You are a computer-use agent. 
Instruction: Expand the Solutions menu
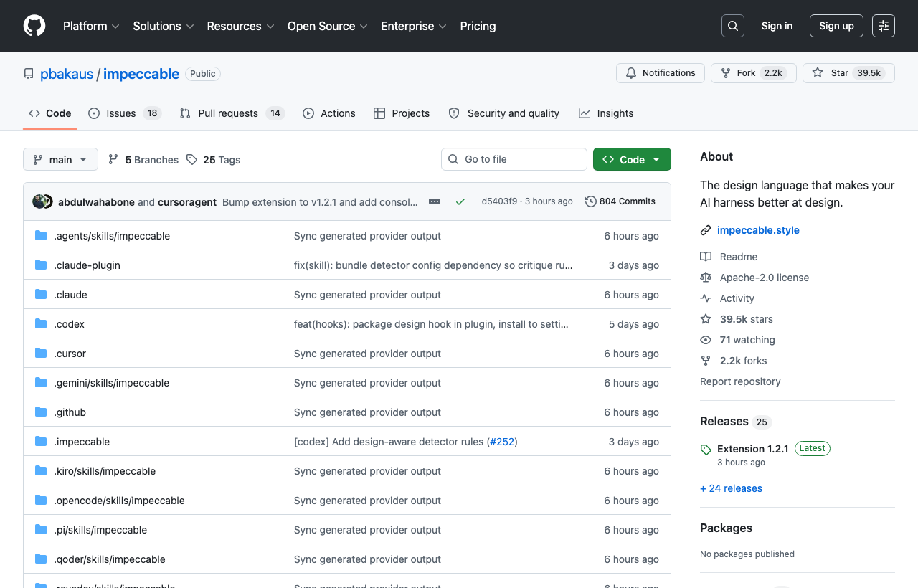coord(164,26)
